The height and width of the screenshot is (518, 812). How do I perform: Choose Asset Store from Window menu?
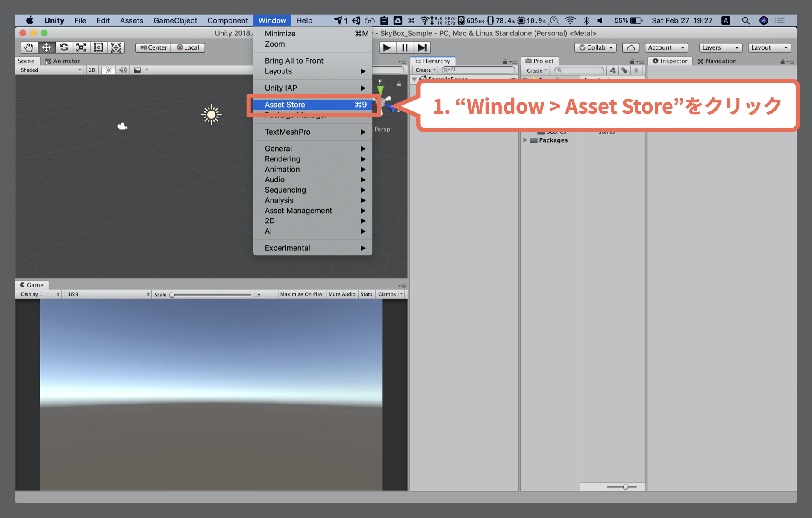click(313, 105)
